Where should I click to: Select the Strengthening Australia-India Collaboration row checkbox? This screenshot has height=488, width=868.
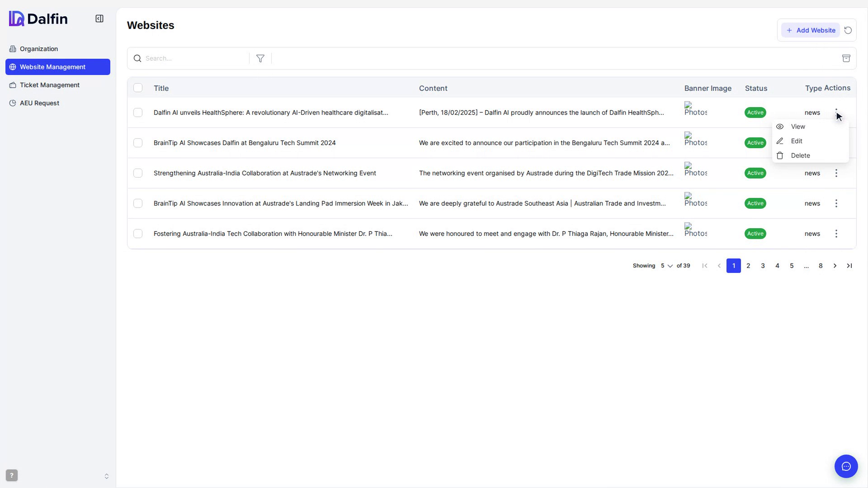tap(138, 173)
